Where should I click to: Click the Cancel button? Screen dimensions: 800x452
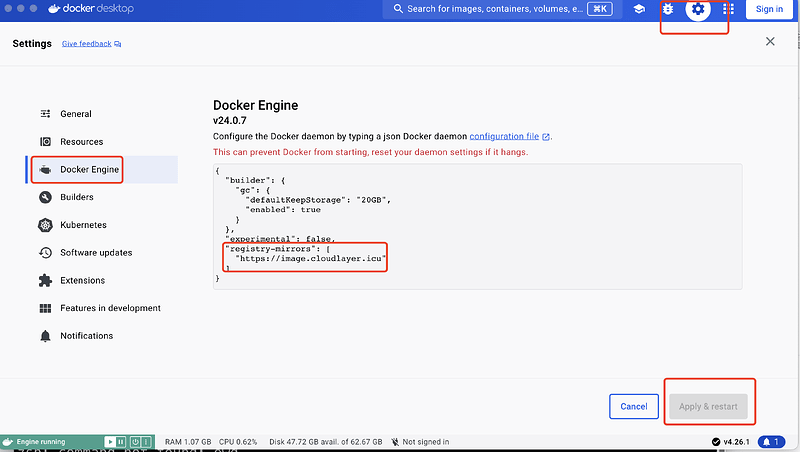pyautogui.click(x=634, y=407)
